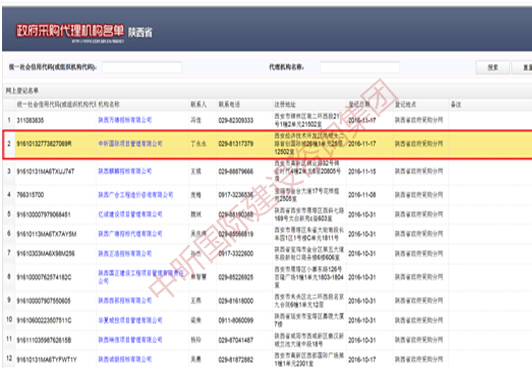
Task: Sort by the 联系人 column header
Action: pyautogui.click(x=198, y=104)
